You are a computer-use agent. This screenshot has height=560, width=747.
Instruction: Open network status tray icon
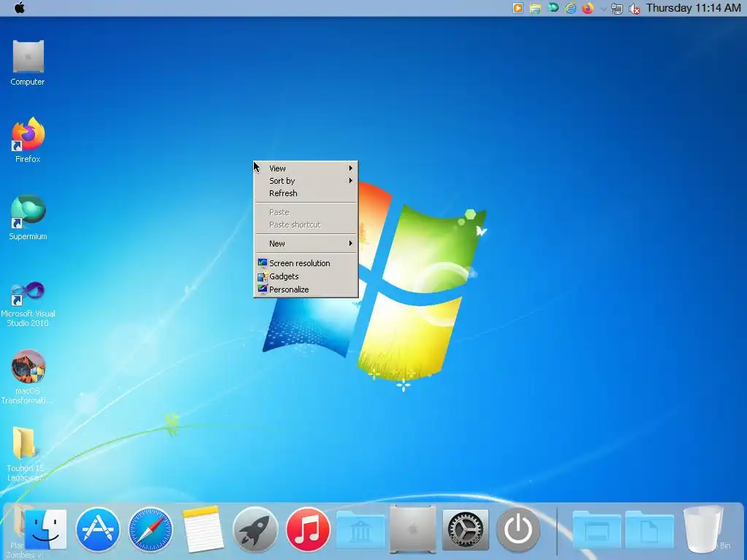tap(617, 9)
